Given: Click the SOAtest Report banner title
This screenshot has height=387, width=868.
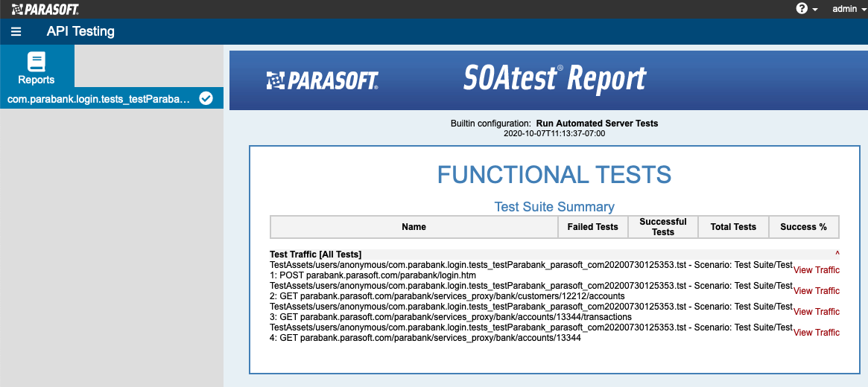Looking at the screenshot, I should point(554,79).
